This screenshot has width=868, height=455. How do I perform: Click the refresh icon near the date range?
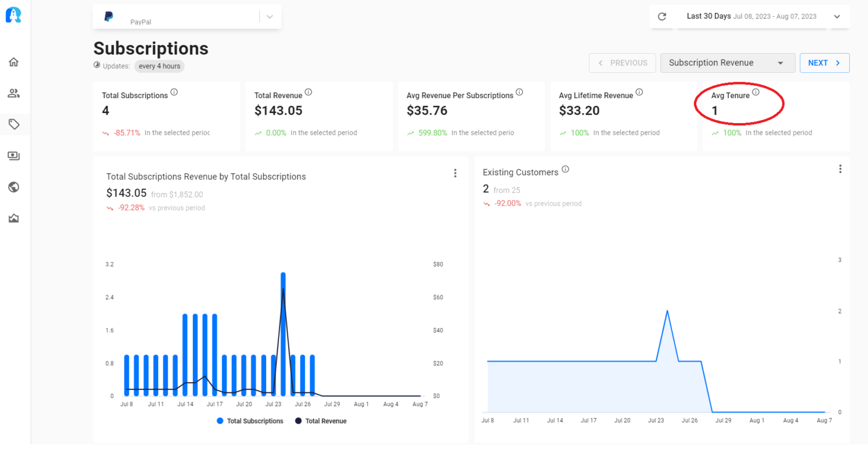click(x=661, y=16)
